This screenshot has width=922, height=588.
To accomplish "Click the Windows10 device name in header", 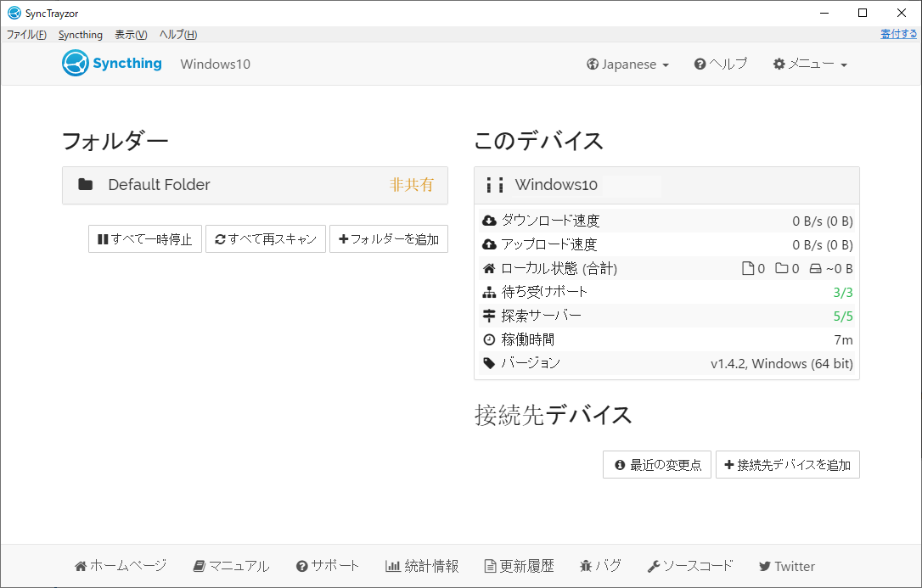I will (x=215, y=64).
